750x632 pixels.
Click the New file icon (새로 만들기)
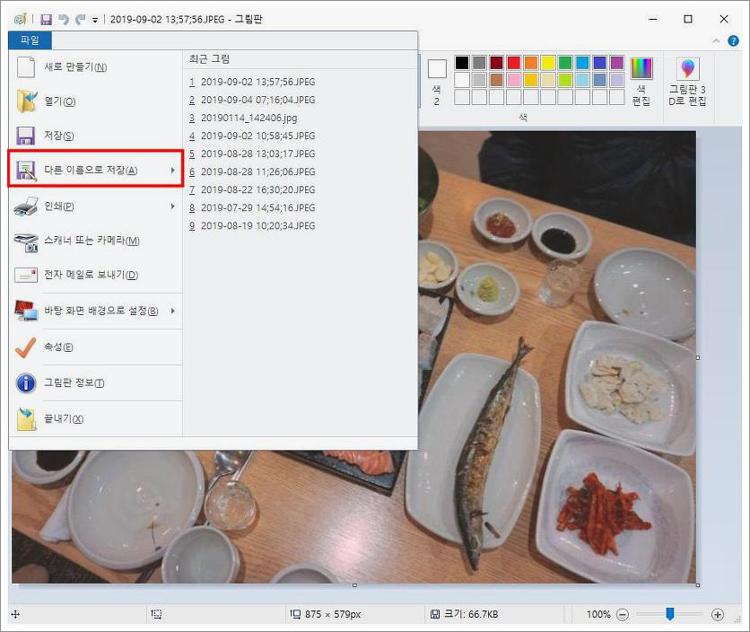tap(26, 67)
